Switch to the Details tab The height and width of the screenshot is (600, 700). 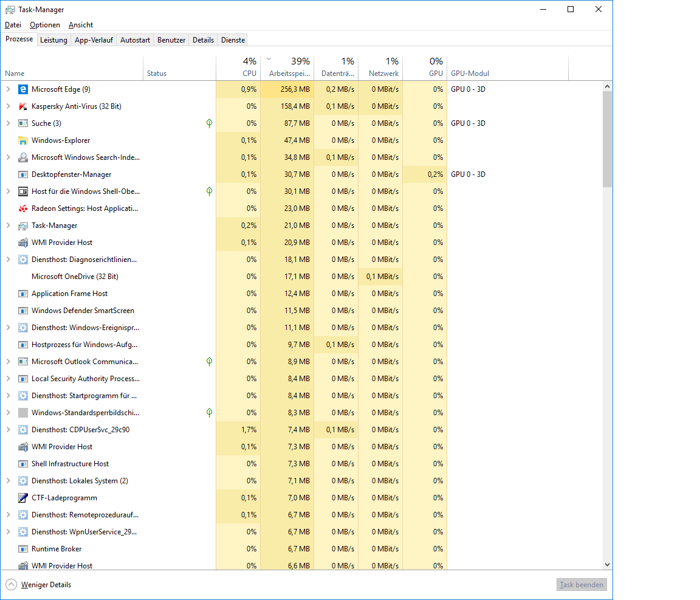[203, 40]
